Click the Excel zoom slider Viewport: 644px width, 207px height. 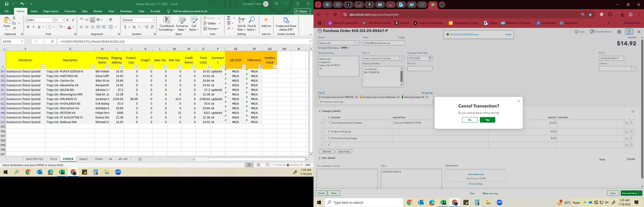(x=288, y=165)
